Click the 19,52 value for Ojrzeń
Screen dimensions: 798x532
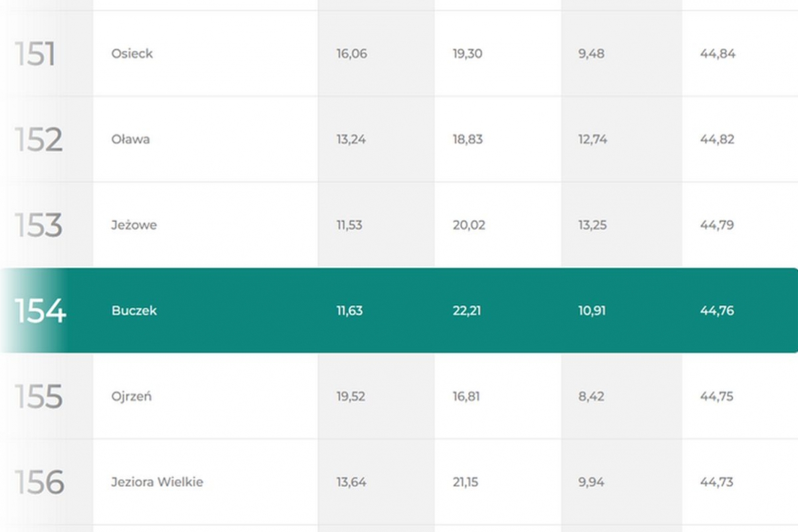point(351,396)
